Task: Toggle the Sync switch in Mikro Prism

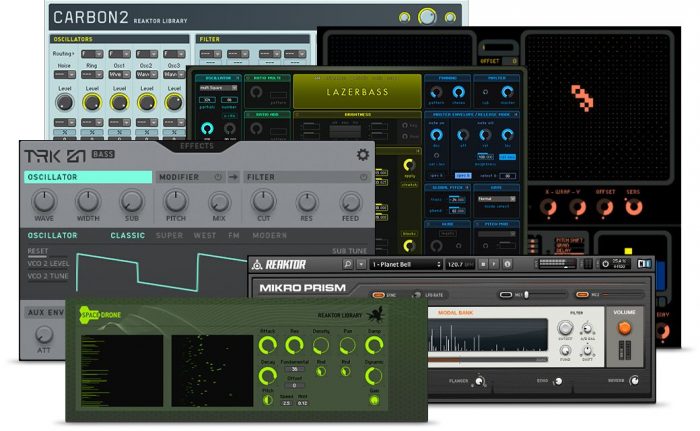Action: click(x=378, y=295)
